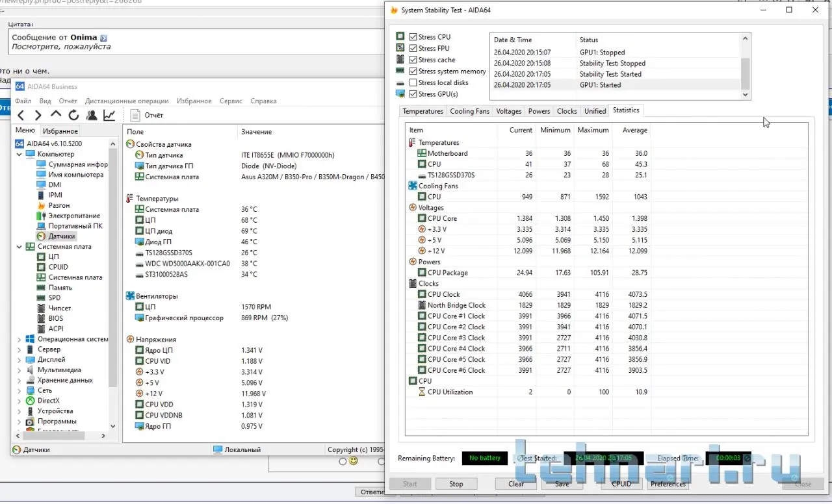Viewport: 832px width, 504px height.
Task: Click the Clear button
Action: [516, 484]
